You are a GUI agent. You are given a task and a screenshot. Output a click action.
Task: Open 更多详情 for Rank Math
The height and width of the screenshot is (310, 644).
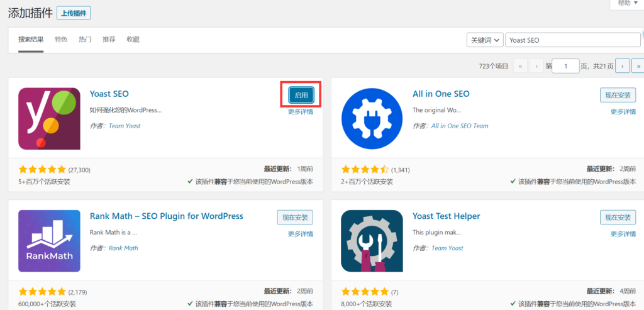[300, 234]
